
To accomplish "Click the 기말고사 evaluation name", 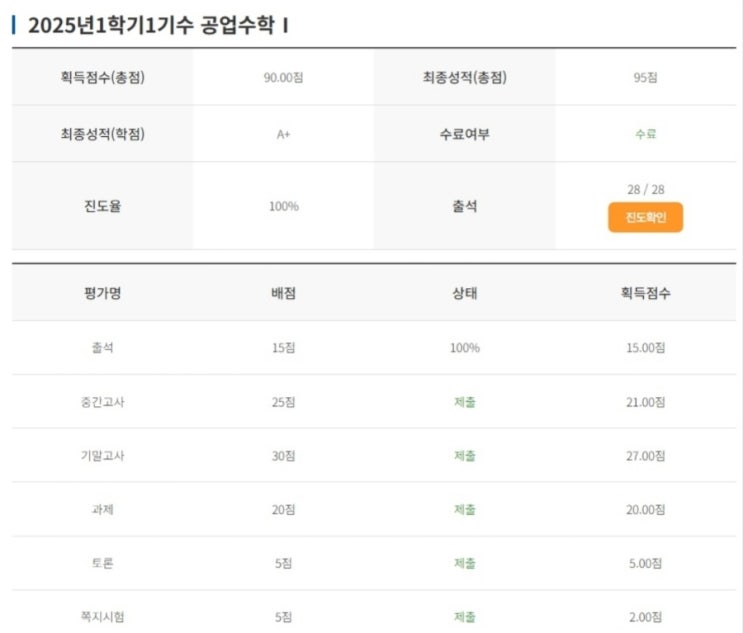I will pyautogui.click(x=102, y=456).
